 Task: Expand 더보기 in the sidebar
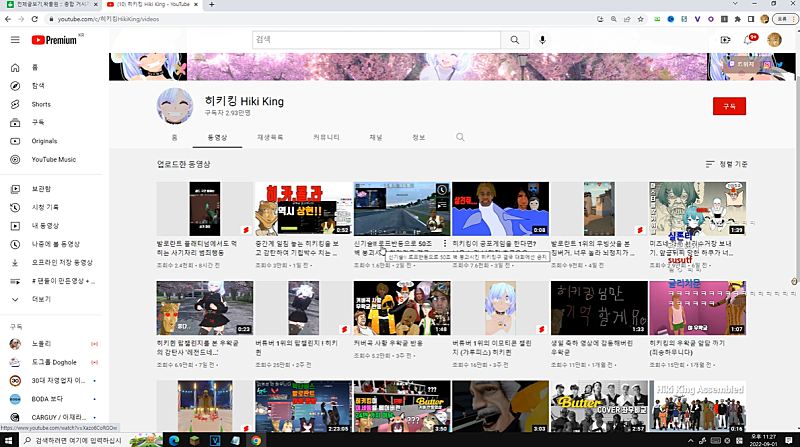pyautogui.click(x=41, y=299)
